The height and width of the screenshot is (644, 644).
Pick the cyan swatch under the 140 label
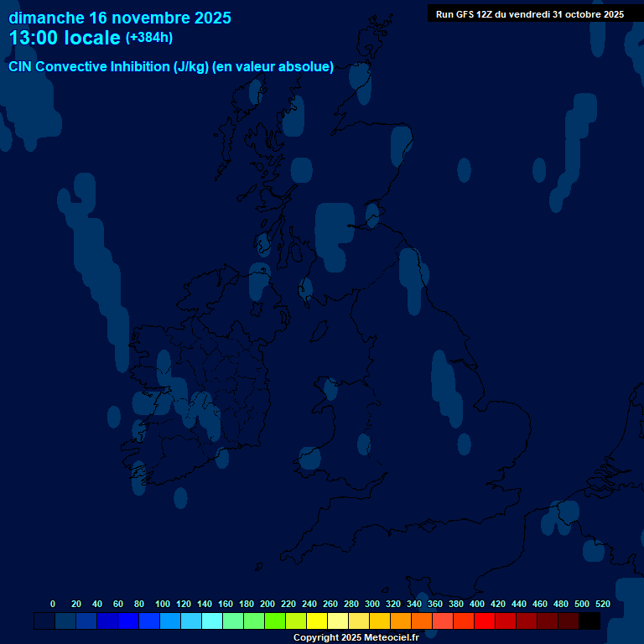tap(212, 621)
